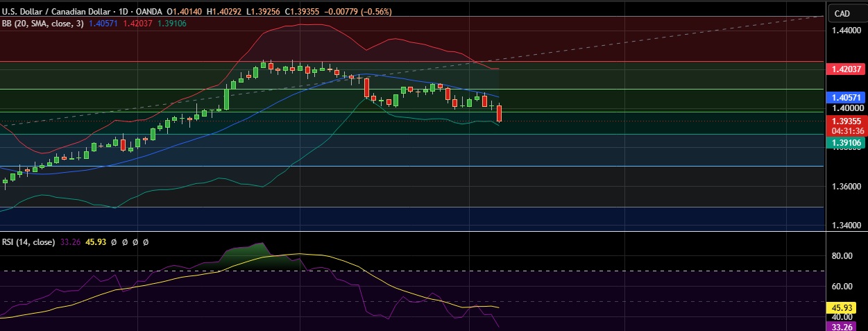Select the BB (20, SMA, close, 3) indicator legend
Image resolution: width=868 pixels, height=331 pixels.
pyautogui.click(x=42, y=23)
